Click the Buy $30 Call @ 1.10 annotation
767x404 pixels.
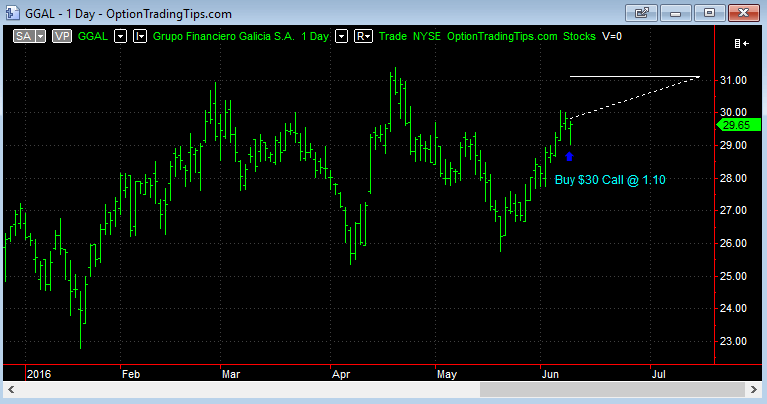pyautogui.click(x=610, y=180)
